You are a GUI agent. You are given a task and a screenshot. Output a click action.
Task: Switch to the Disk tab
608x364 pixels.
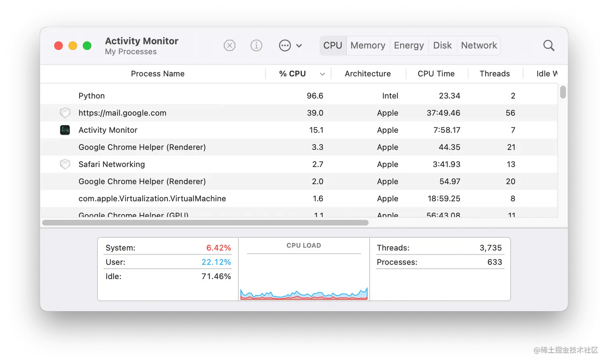(x=442, y=45)
